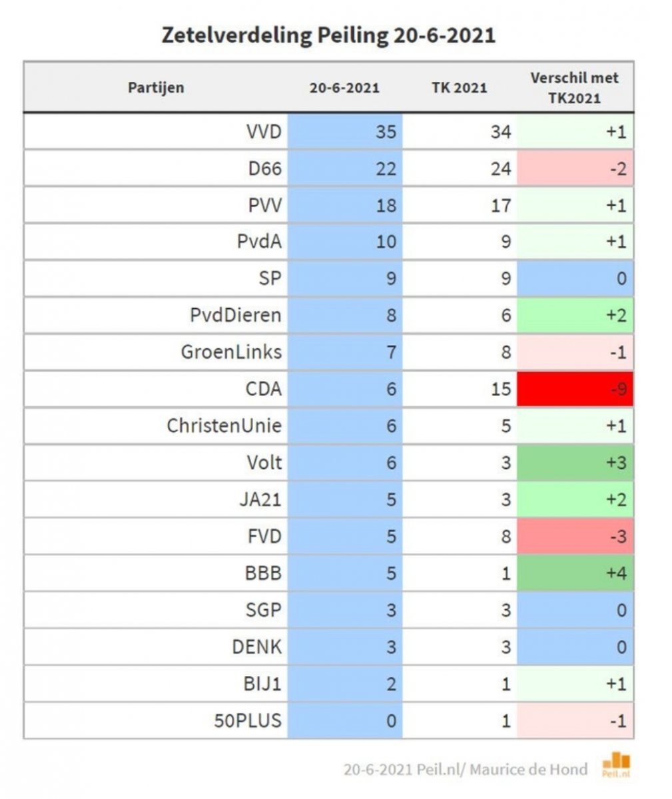The width and height of the screenshot is (672, 799).
Task: Click the ChristenUnie row label
Action: tap(224, 425)
